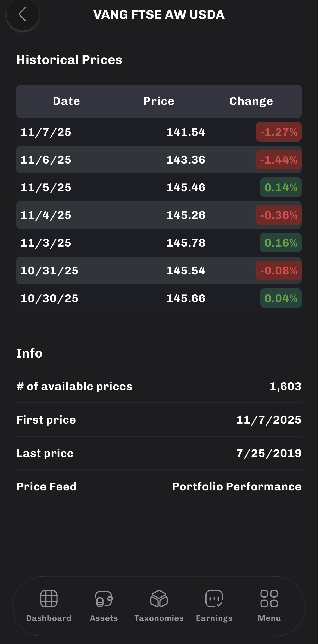Open the Dashboard grid icon
This screenshot has width=318, height=644.
click(49, 598)
